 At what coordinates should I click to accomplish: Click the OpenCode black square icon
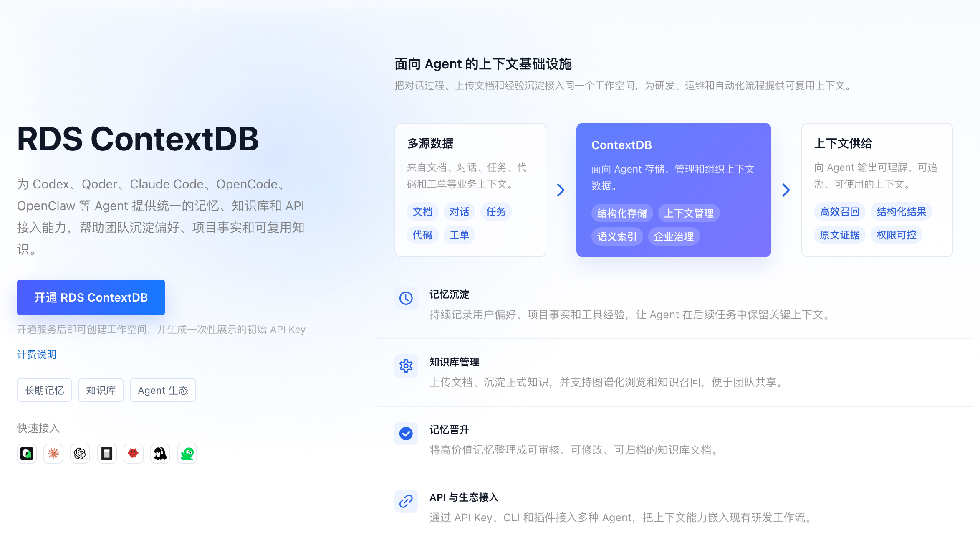coord(107,454)
